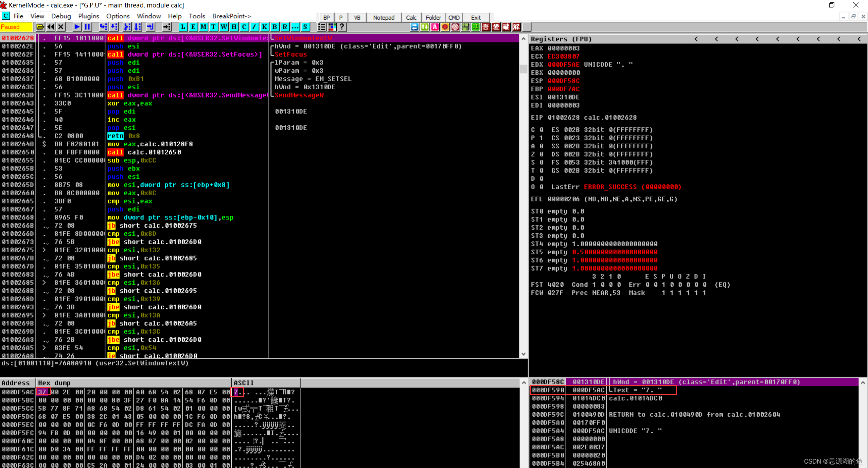Open the Plugins menu

pyautogui.click(x=89, y=16)
